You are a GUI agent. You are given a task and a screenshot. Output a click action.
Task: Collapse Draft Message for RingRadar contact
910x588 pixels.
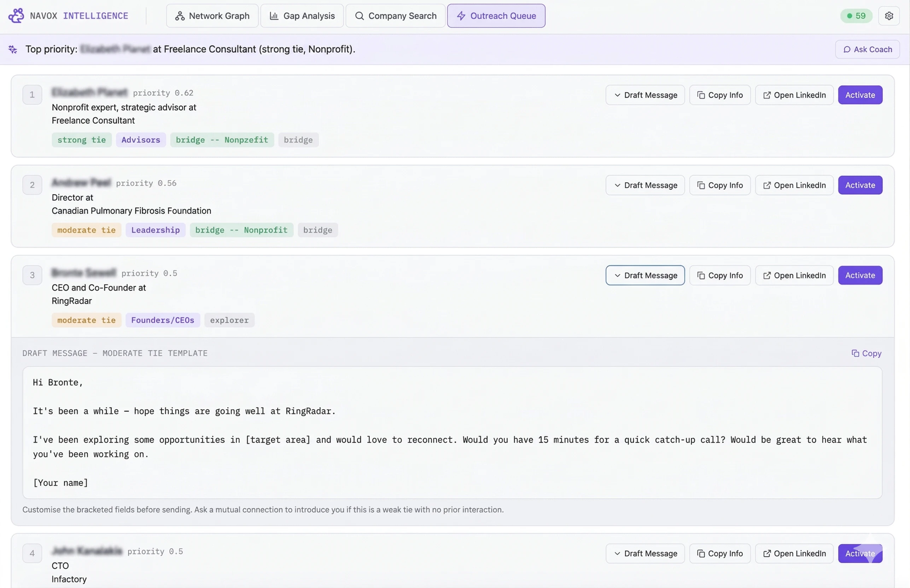[645, 275]
